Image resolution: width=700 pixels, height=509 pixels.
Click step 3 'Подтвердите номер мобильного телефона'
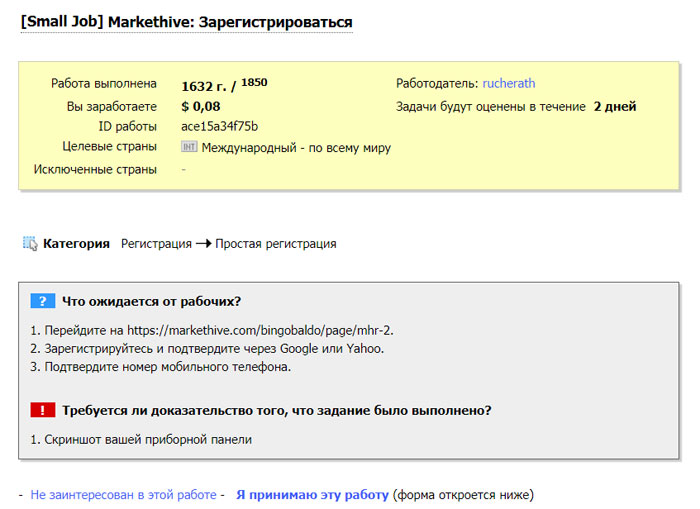click(167, 367)
